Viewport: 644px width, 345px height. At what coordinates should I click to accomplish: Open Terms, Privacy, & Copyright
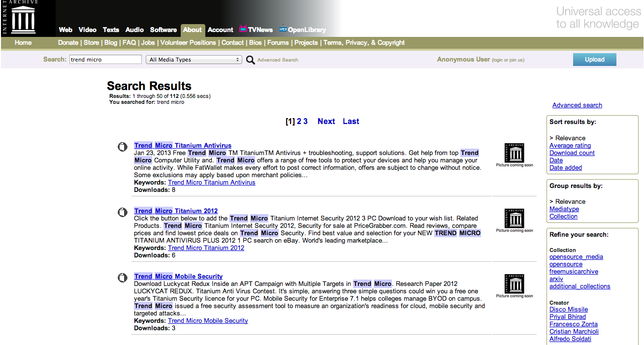(364, 43)
